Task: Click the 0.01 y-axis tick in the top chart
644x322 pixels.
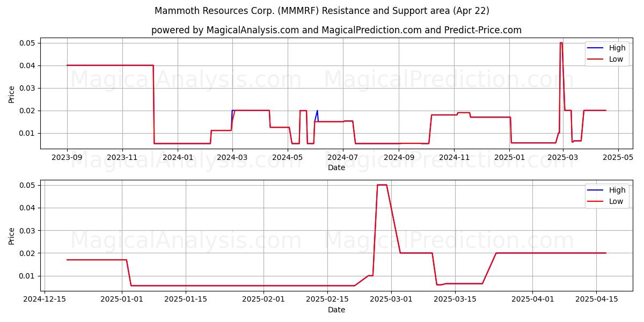Action: click(x=27, y=133)
